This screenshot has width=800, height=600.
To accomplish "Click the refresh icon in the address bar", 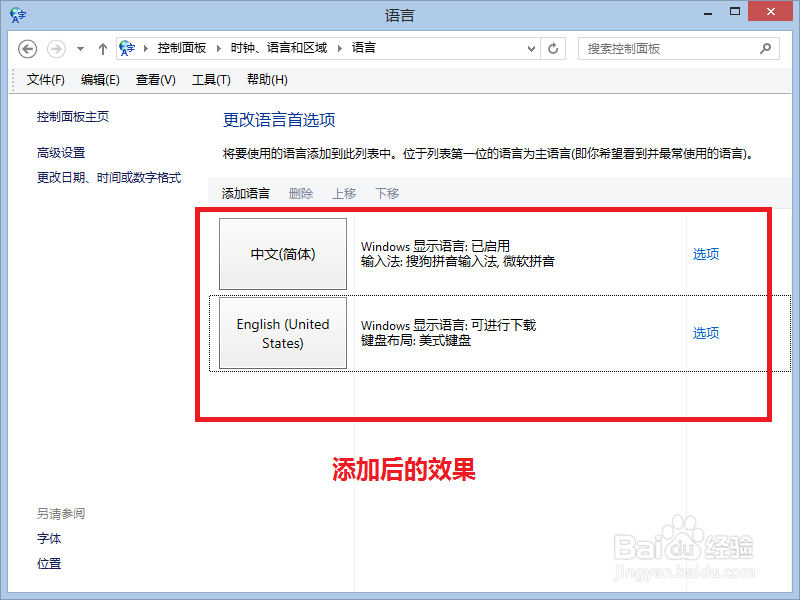I will click(554, 47).
